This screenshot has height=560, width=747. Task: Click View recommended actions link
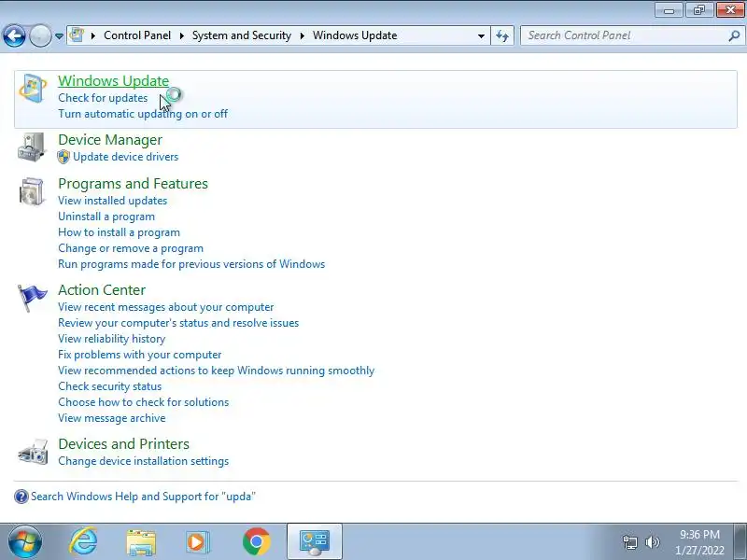tap(217, 371)
